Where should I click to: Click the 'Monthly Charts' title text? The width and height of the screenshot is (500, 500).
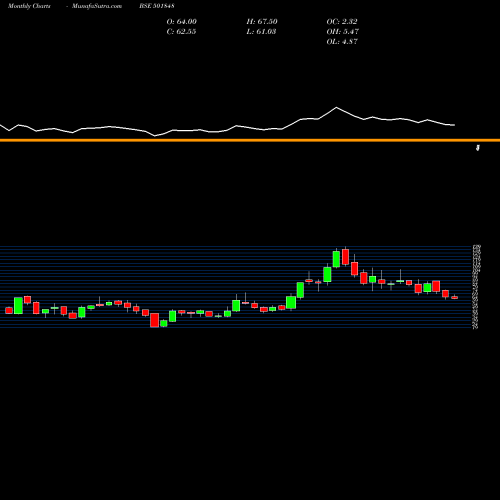pyautogui.click(x=29, y=6)
